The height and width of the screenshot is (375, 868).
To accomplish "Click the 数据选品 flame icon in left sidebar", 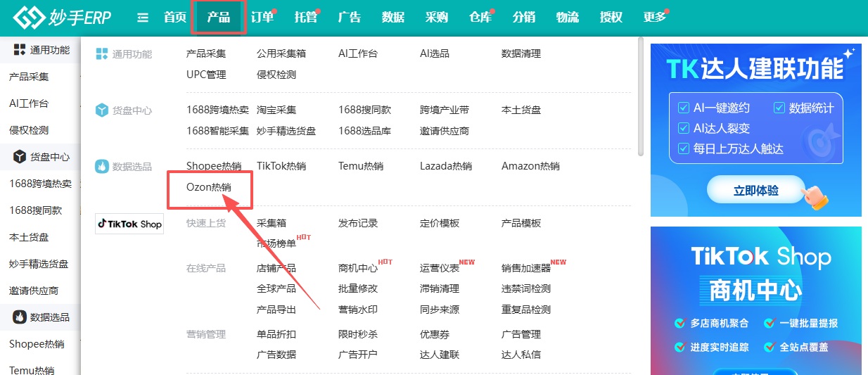I will pos(20,317).
